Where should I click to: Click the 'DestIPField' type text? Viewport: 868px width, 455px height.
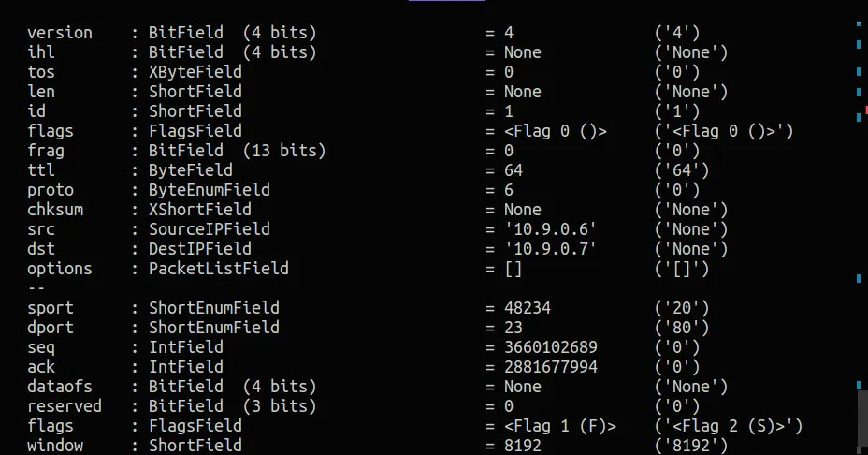coord(200,249)
